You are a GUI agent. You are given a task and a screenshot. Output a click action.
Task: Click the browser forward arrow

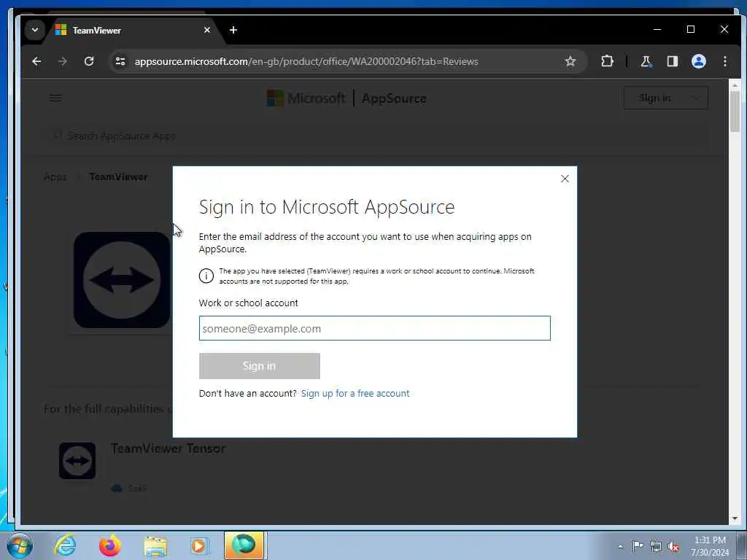tap(63, 61)
